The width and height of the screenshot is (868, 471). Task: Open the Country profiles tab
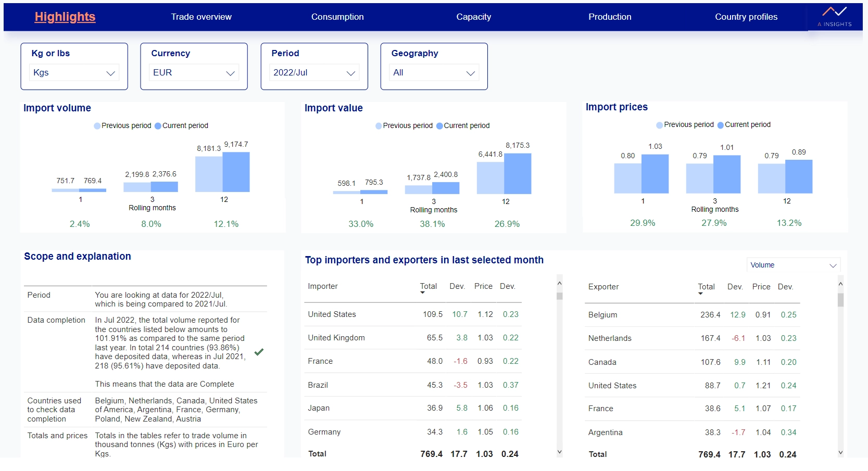746,17
